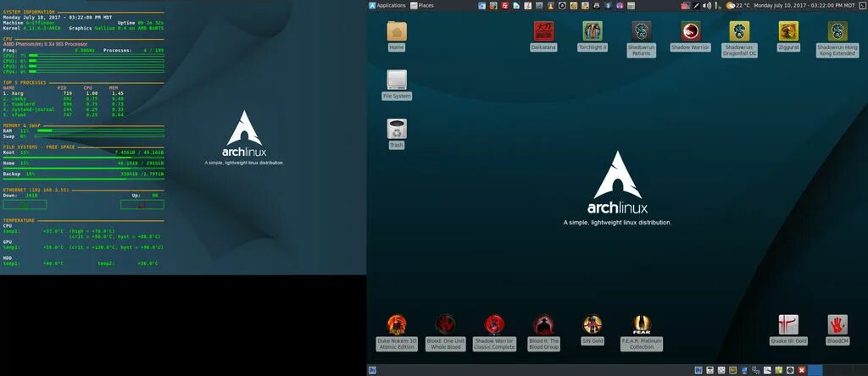Open Shadow Warrior shortcut beside Shadowrun Returns
868x376 pixels.
[x=690, y=32]
